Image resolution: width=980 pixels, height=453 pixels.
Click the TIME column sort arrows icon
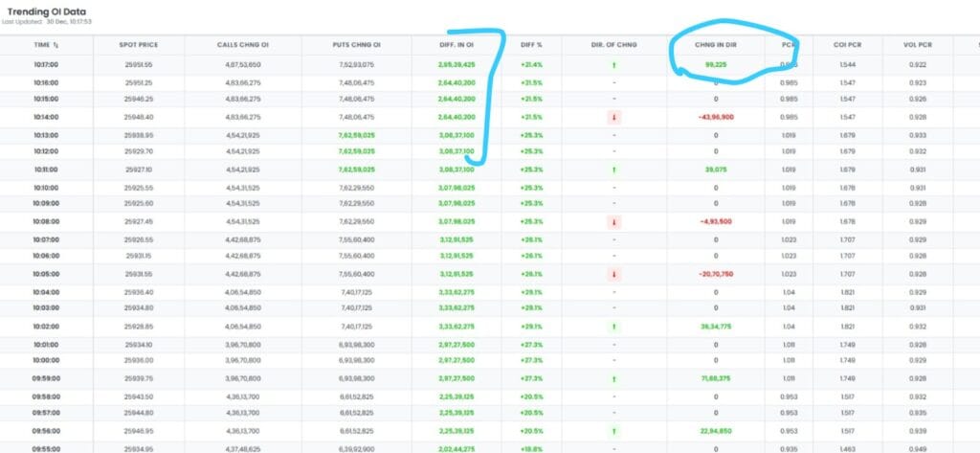pos(56,45)
